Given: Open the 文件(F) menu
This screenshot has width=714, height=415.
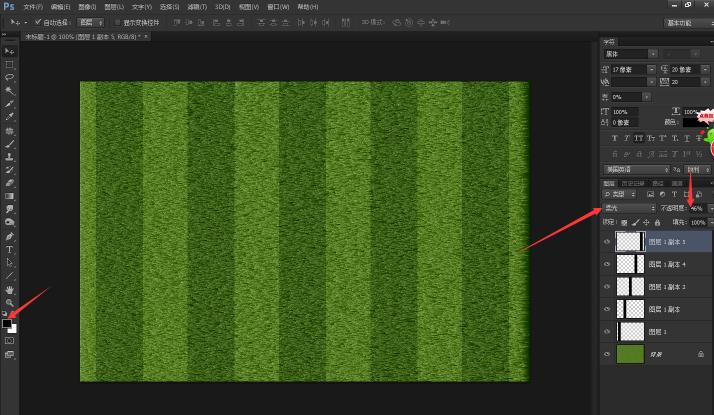Looking at the screenshot, I should coord(33,6).
